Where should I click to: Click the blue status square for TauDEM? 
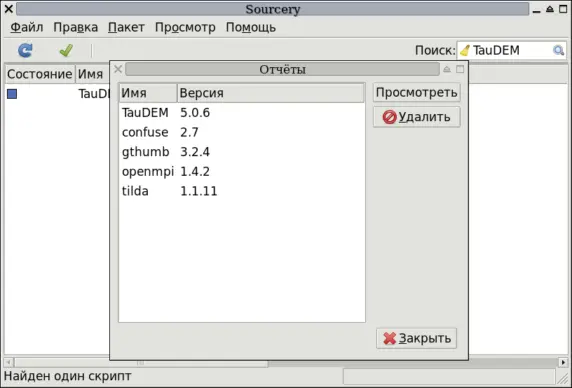(x=12, y=94)
